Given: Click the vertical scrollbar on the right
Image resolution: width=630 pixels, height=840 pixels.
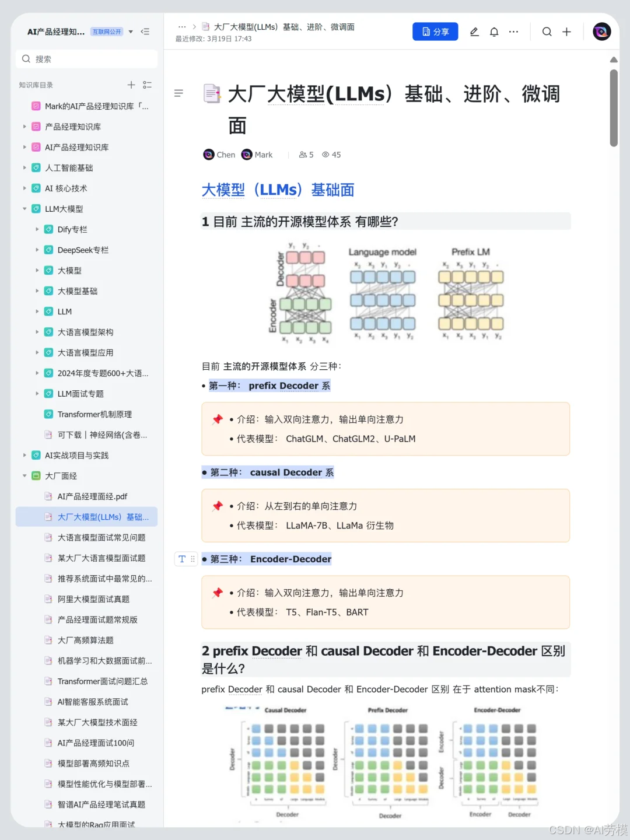Looking at the screenshot, I should (614, 105).
